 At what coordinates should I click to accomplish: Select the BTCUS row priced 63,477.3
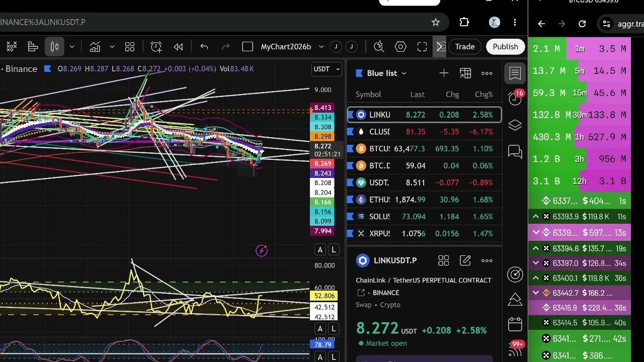point(424,149)
